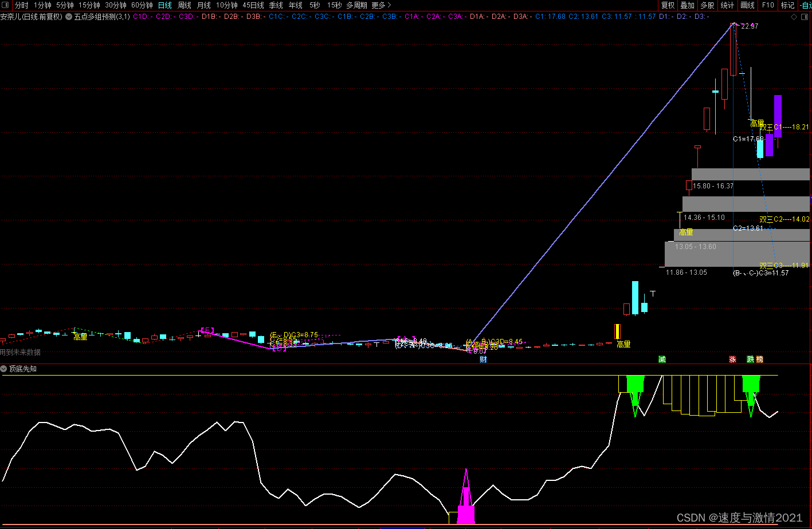This screenshot has width=812, height=529.
Task: Click the 13.05 - 13.60 gap zone label
Action: point(696,247)
